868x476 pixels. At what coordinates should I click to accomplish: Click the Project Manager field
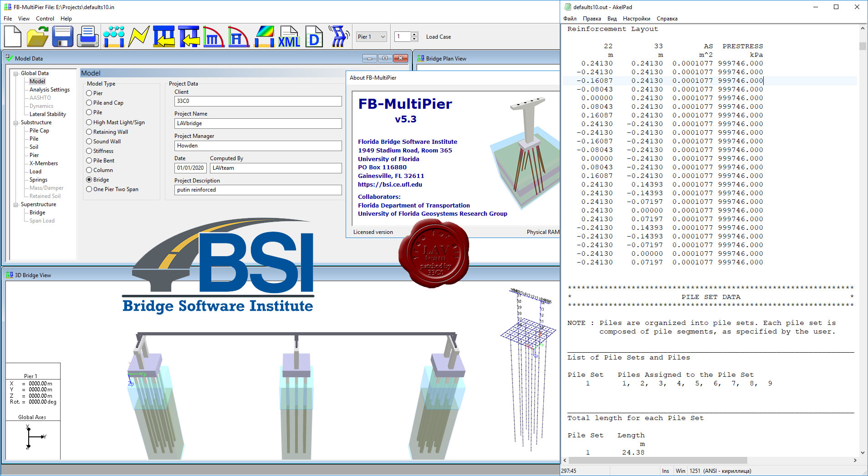coord(258,146)
